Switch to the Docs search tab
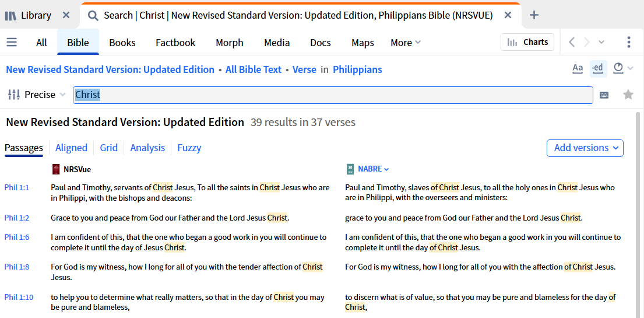Viewport: 644px width, 318px height. tap(320, 43)
